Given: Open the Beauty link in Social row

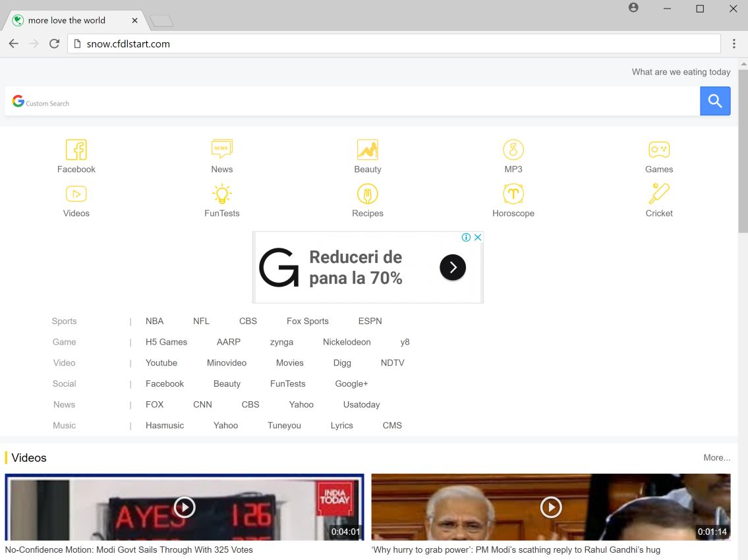Looking at the screenshot, I should coord(227,383).
